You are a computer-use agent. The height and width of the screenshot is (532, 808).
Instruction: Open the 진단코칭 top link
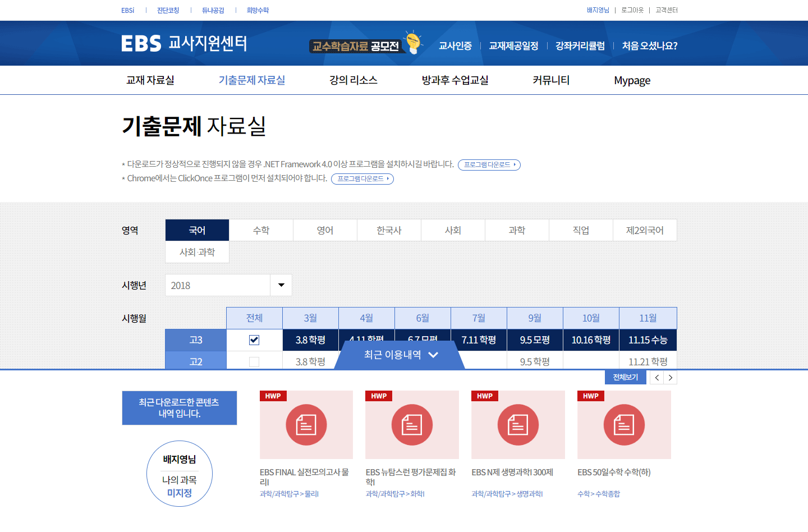tap(168, 10)
